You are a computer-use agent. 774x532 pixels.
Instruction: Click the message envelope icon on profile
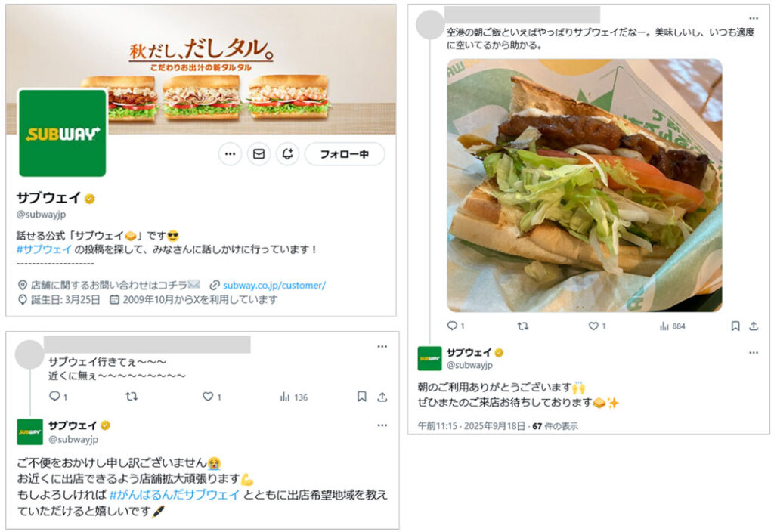pos(259,154)
